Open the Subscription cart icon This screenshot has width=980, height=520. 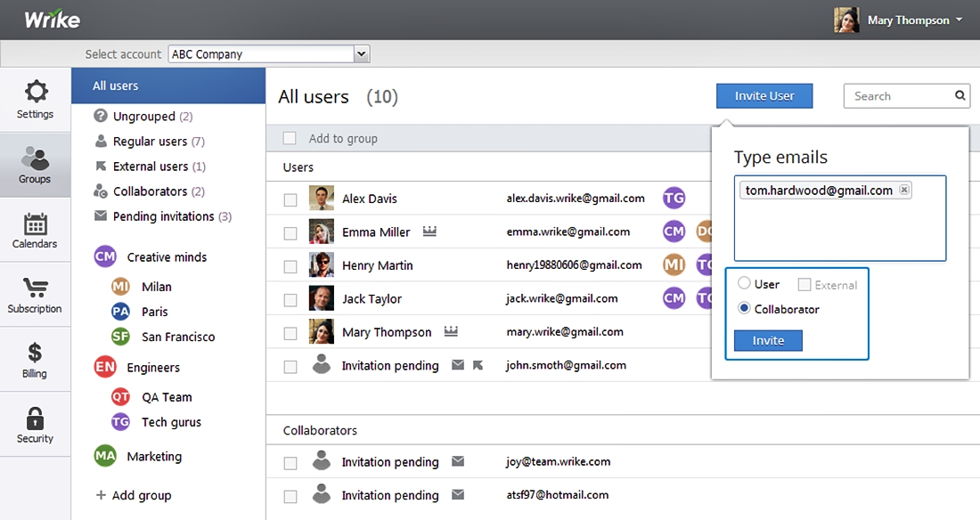(35, 288)
